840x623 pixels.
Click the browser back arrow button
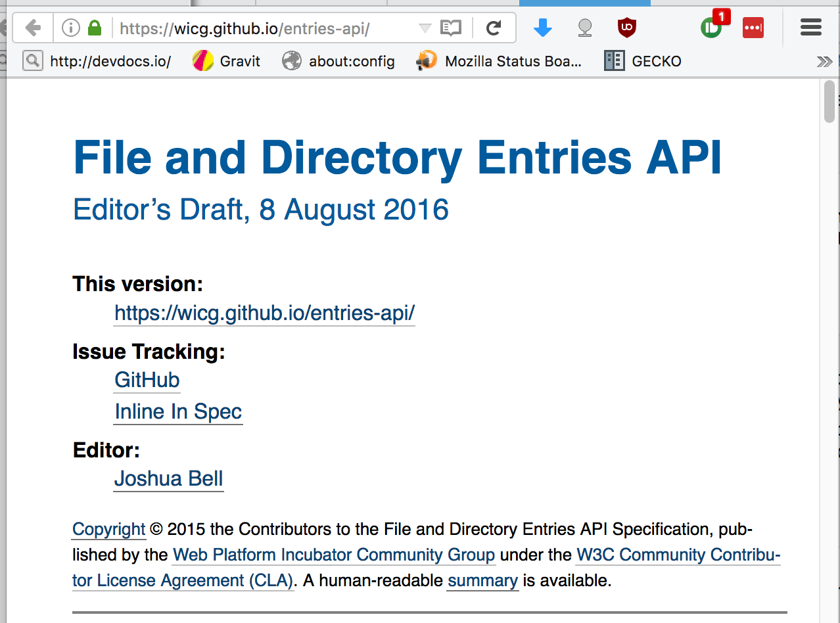click(32, 28)
